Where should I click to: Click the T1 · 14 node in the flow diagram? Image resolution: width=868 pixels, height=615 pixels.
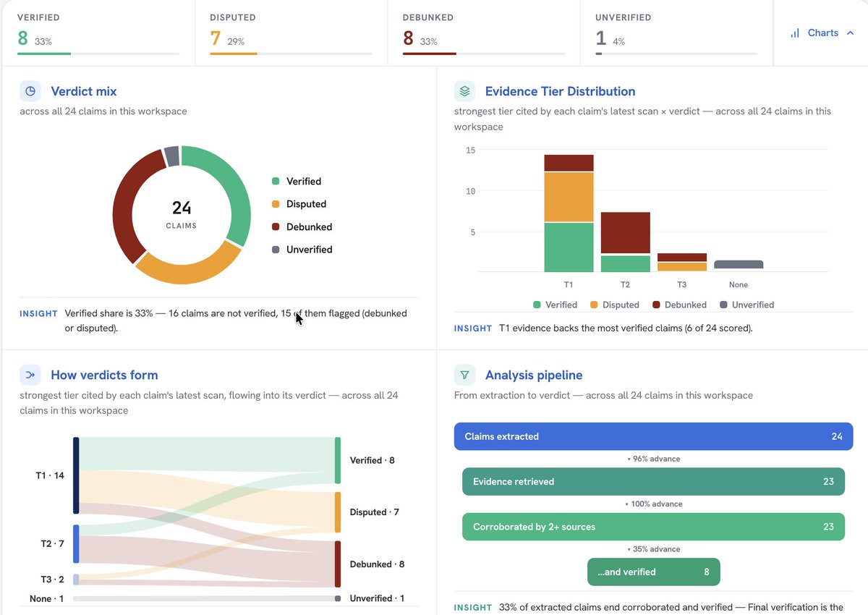click(x=76, y=475)
